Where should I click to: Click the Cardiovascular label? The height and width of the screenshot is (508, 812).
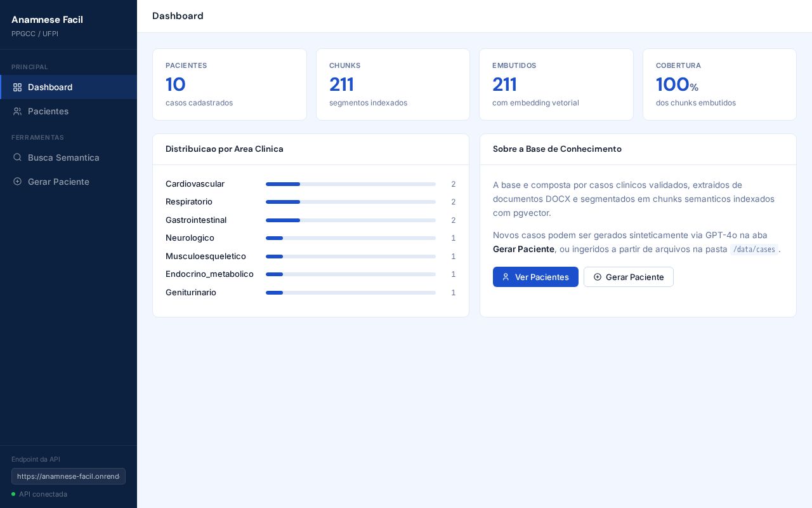195,184
